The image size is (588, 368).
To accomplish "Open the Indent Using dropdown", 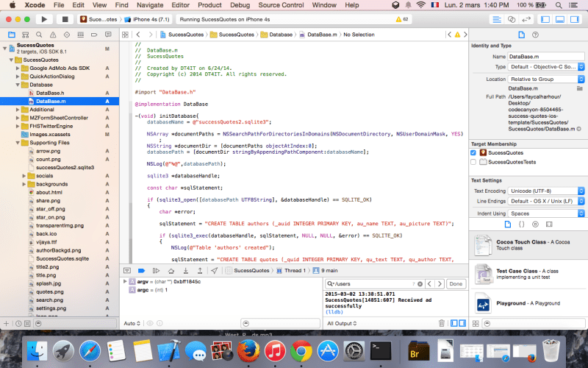I will 546,213.
